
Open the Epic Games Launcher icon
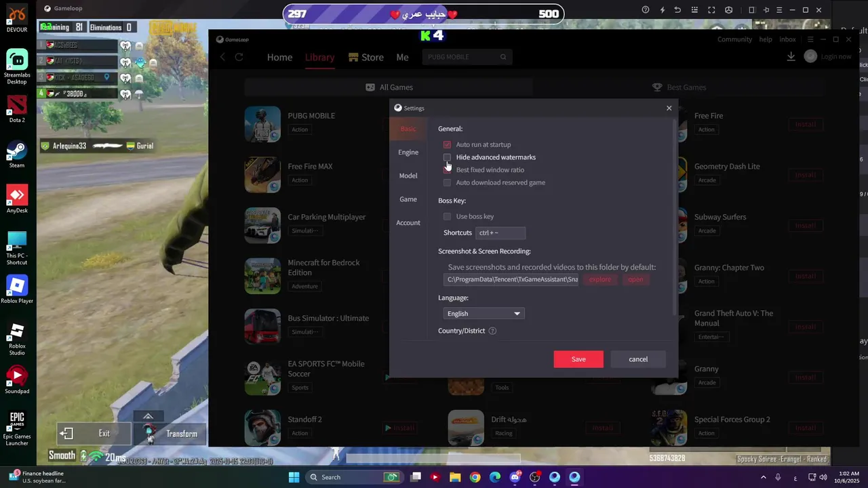point(17,429)
